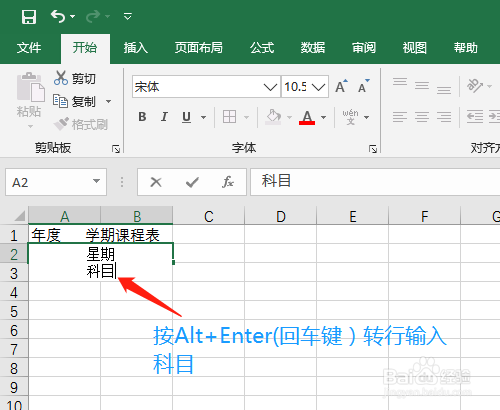Cancel the cell entry with X

coord(156,182)
